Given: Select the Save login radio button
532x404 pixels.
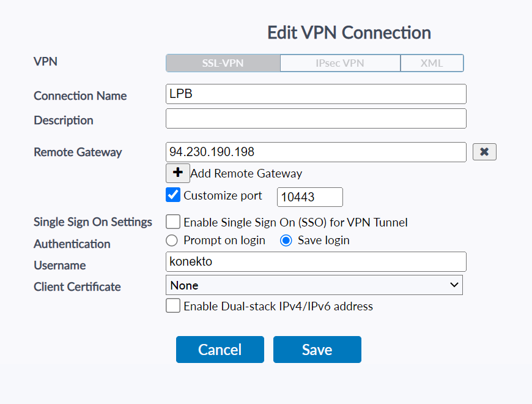Looking at the screenshot, I should point(286,240).
